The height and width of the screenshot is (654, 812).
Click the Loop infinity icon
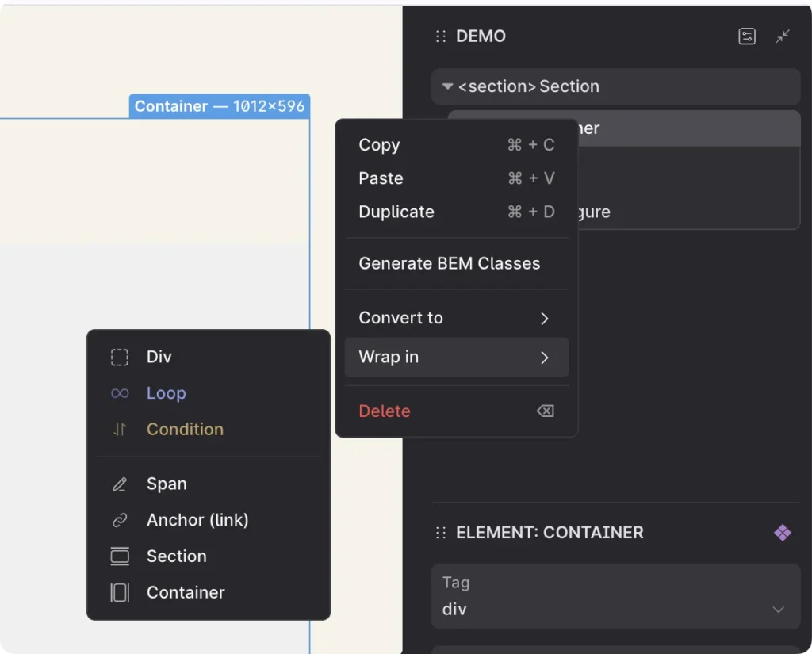pyautogui.click(x=120, y=393)
